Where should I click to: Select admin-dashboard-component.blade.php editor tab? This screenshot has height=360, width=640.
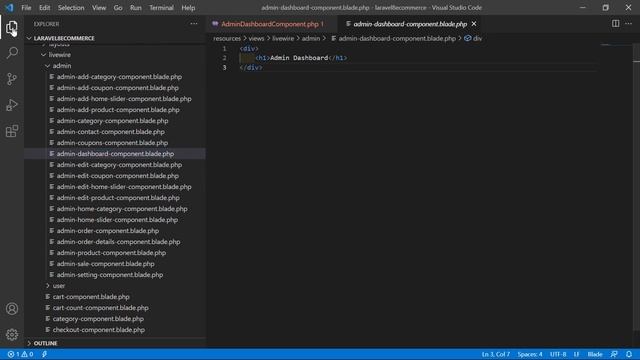[410, 24]
